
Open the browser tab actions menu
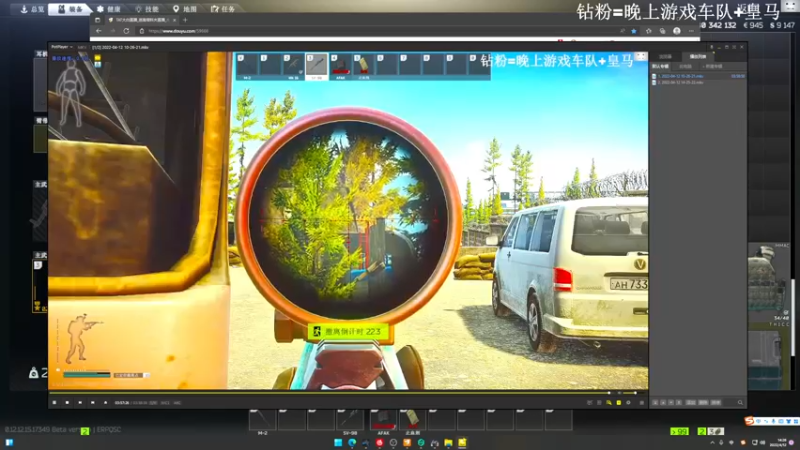(97, 20)
